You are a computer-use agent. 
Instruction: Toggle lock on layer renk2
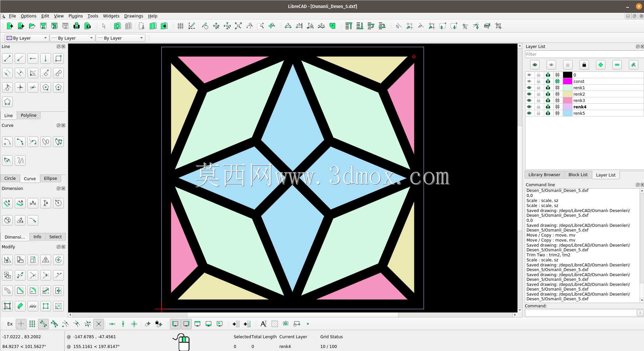coord(539,94)
